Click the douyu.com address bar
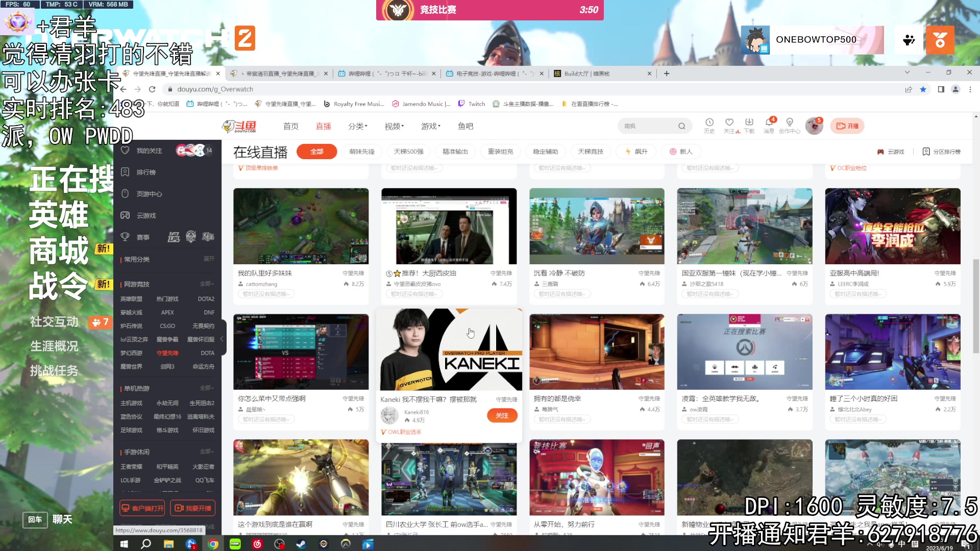Image resolution: width=980 pixels, height=551 pixels. (x=531, y=89)
